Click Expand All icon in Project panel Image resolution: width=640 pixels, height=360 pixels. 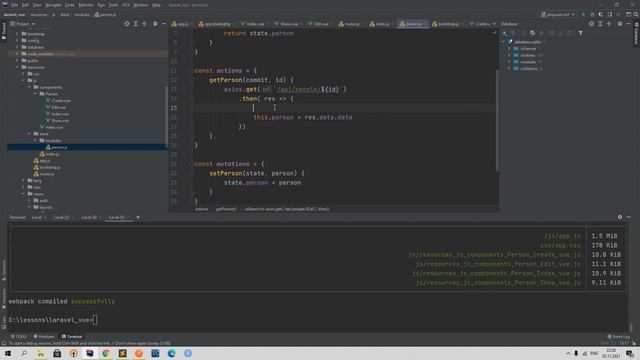click(136, 24)
